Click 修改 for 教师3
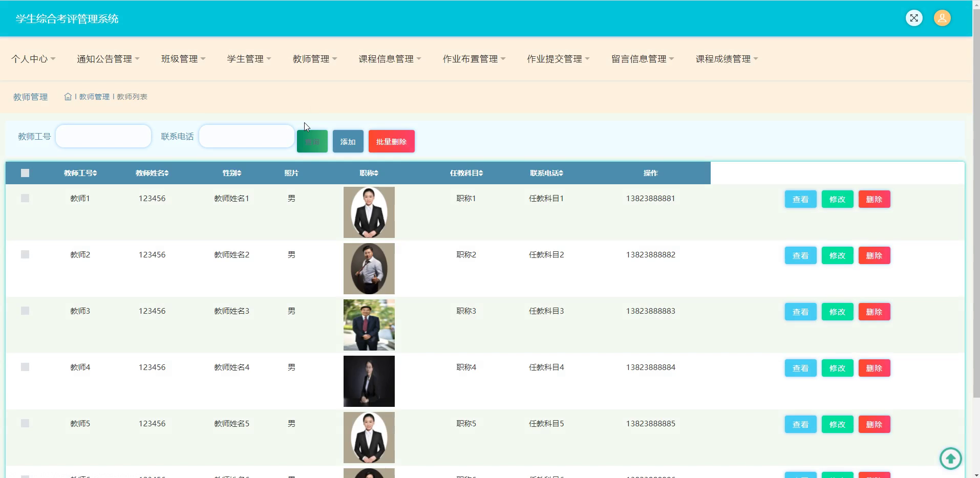The image size is (980, 478). click(x=838, y=312)
